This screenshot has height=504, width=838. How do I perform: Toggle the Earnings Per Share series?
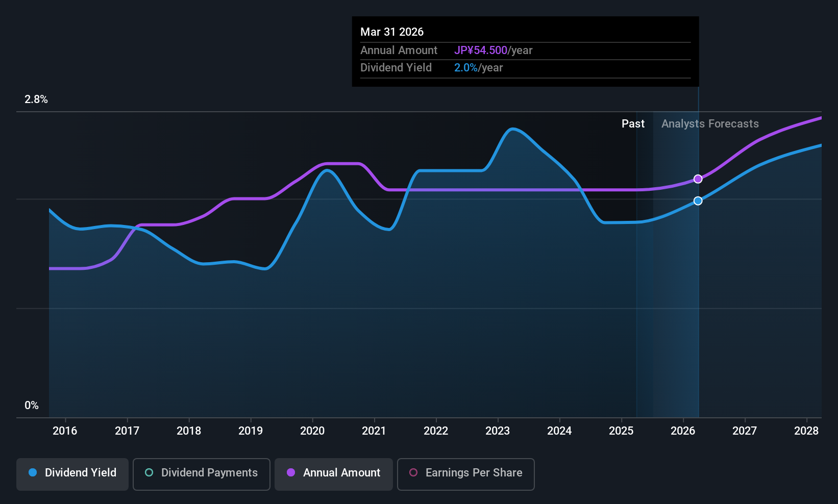(x=466, y=474)
